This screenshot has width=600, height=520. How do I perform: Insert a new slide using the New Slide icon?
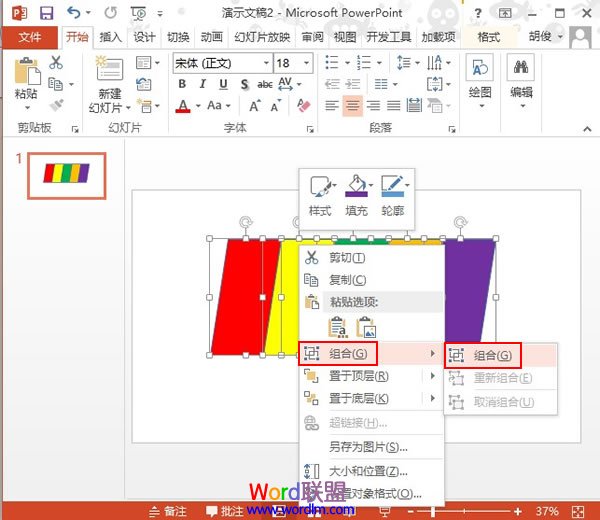pyautogui.click(x=109, y=68)
